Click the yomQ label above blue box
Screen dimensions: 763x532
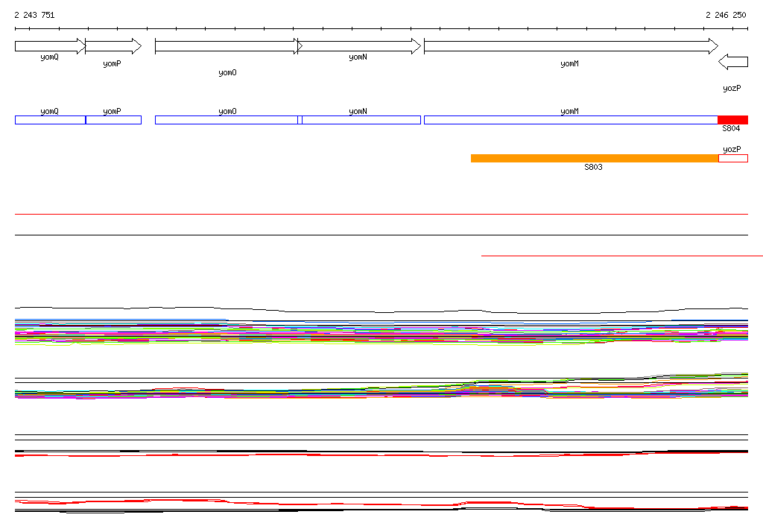[49, 112]
